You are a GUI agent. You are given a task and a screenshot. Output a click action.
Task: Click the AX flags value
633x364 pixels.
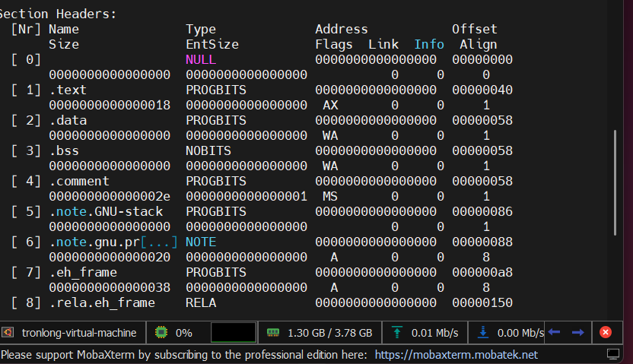[330, 105]
